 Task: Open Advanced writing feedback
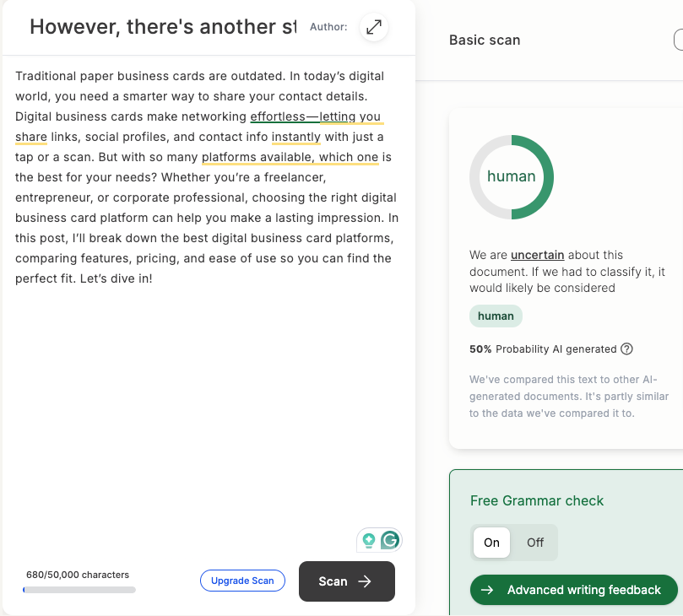pyautogui.click(x=573, y=590)
